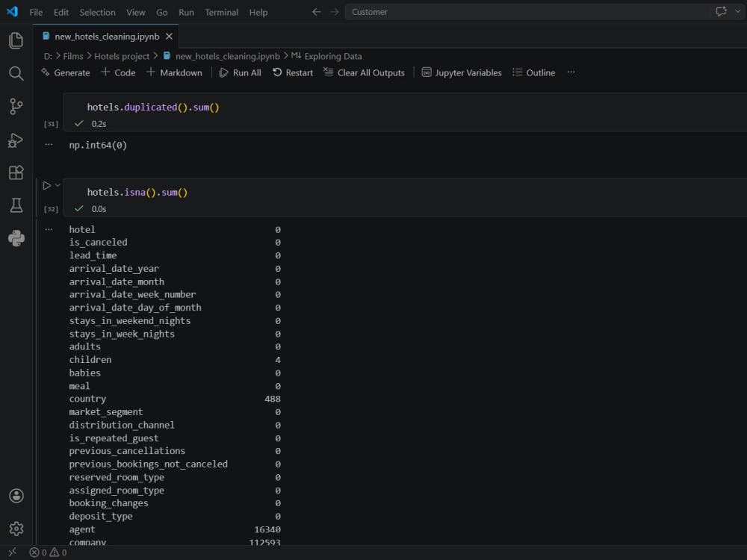Click the D: breadcrumb

pyautogui.click(x=48, y=56)
